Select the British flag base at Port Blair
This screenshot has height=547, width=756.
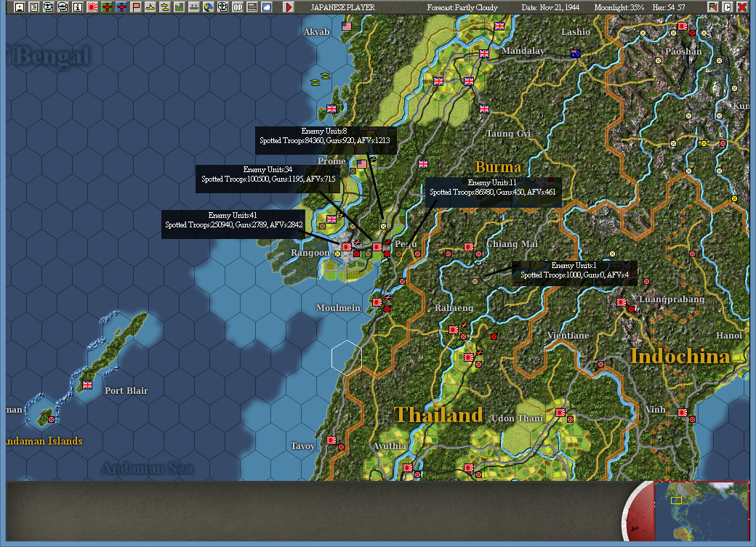coord(87,384)
